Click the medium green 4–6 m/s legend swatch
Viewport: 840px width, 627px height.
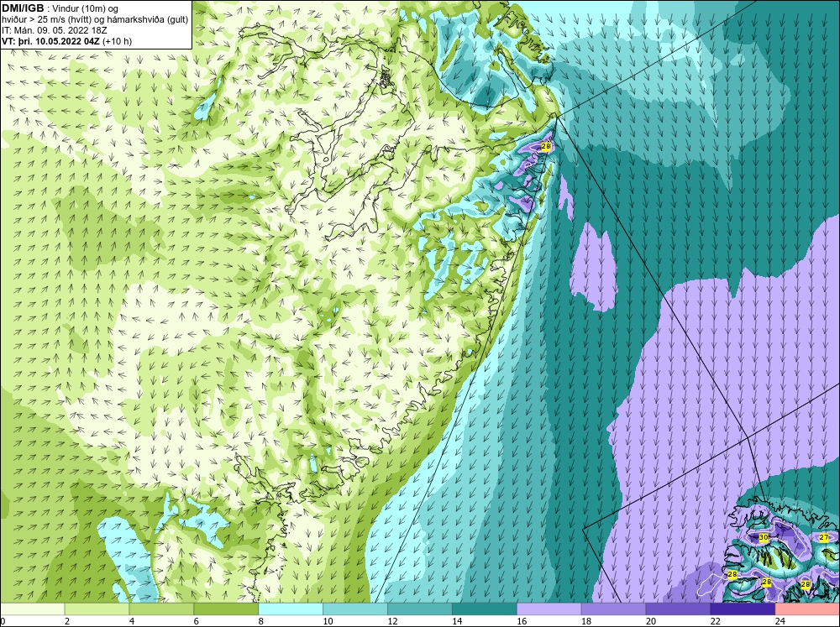161,609
